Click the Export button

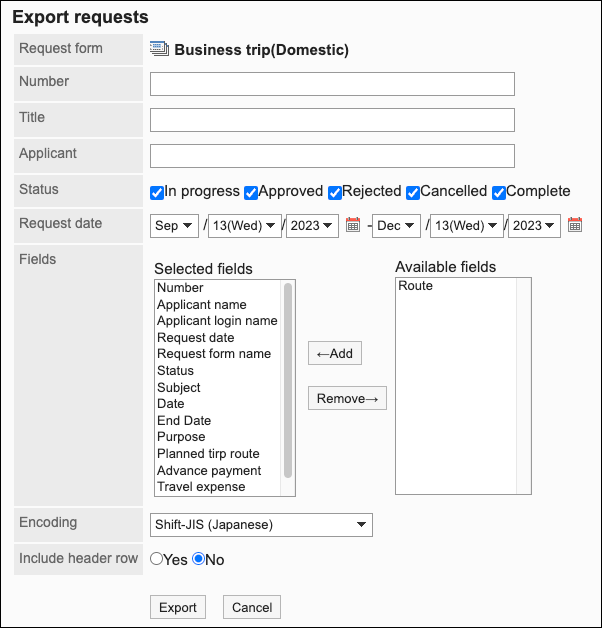(x=178, y=607)
